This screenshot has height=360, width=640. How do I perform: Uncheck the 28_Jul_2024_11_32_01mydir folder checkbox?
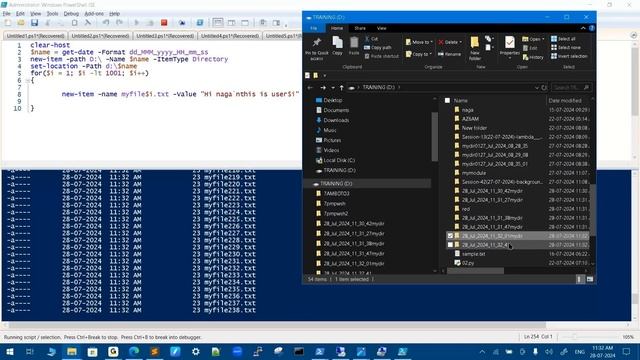450,236
